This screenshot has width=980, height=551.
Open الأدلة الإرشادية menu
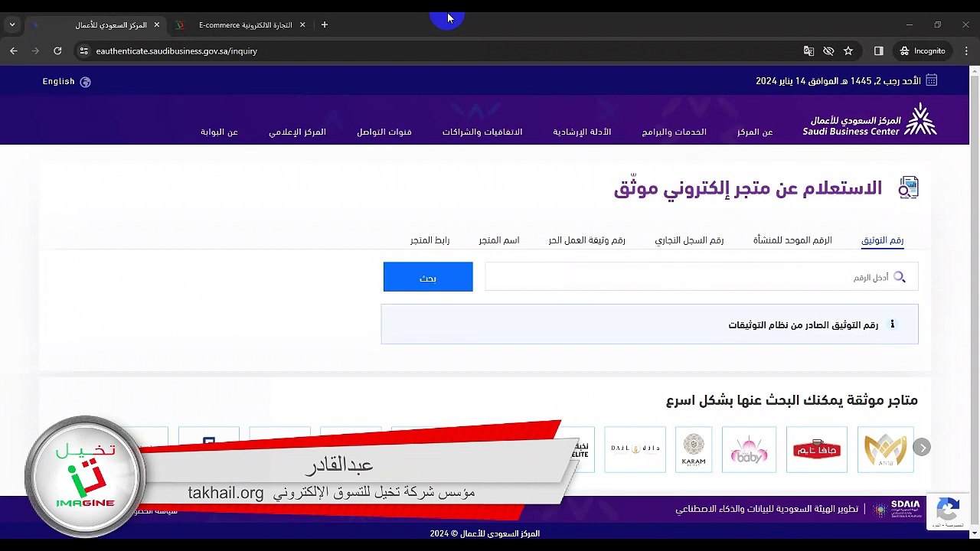point(582,132)
